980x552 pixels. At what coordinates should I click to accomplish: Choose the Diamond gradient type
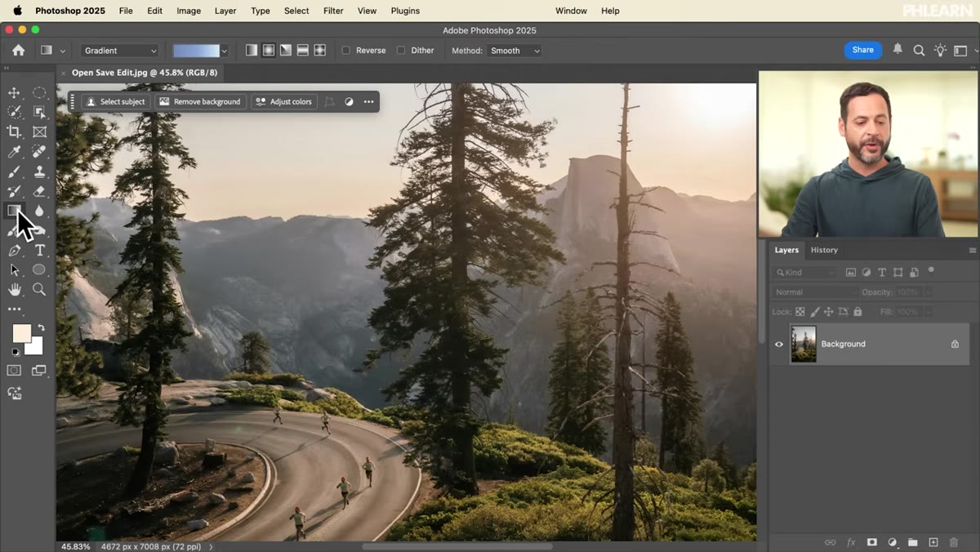pyautogui.click(x=320, y=50)
